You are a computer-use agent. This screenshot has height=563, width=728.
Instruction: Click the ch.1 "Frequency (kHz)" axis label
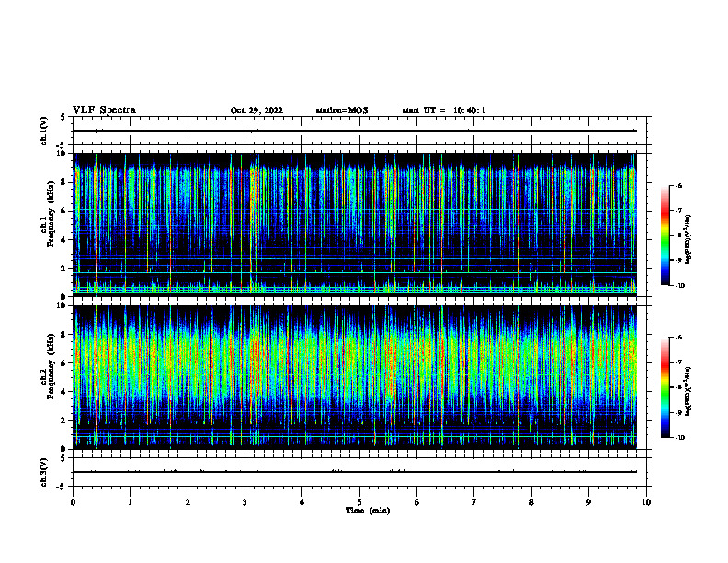pos(49,213)
